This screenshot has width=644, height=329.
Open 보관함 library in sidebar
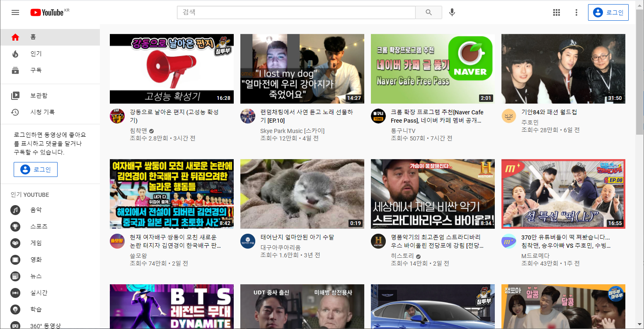[50, 95]
